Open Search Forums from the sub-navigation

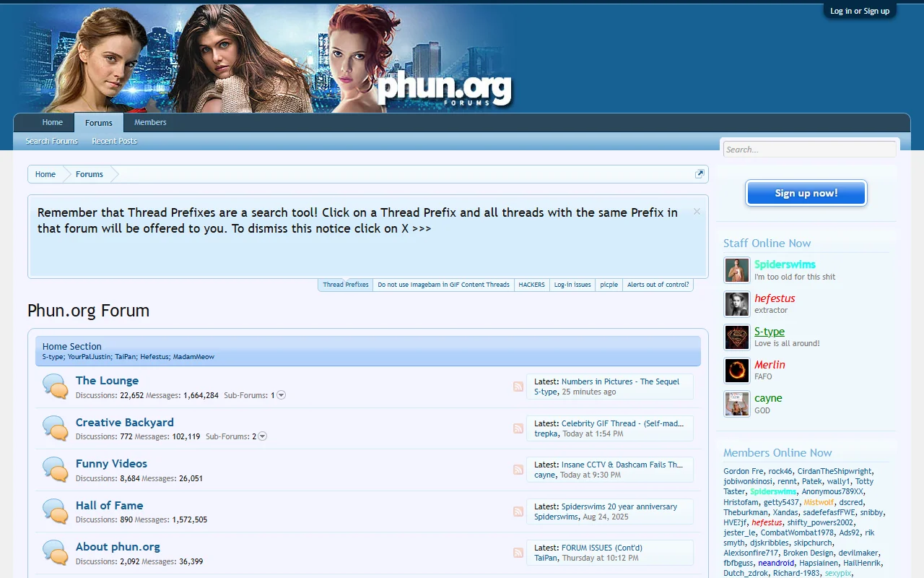click(51, 141)
